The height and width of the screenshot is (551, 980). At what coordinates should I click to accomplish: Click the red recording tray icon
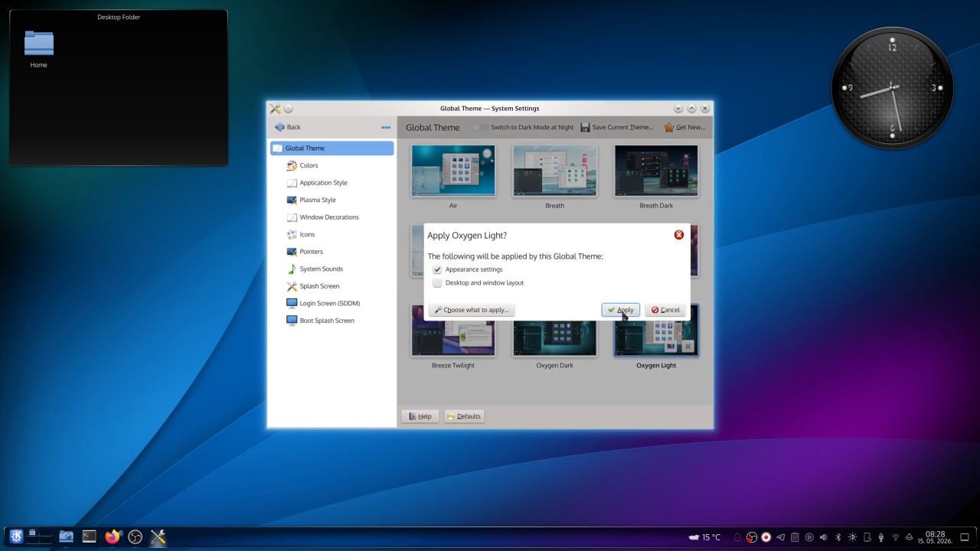[766, 537]
